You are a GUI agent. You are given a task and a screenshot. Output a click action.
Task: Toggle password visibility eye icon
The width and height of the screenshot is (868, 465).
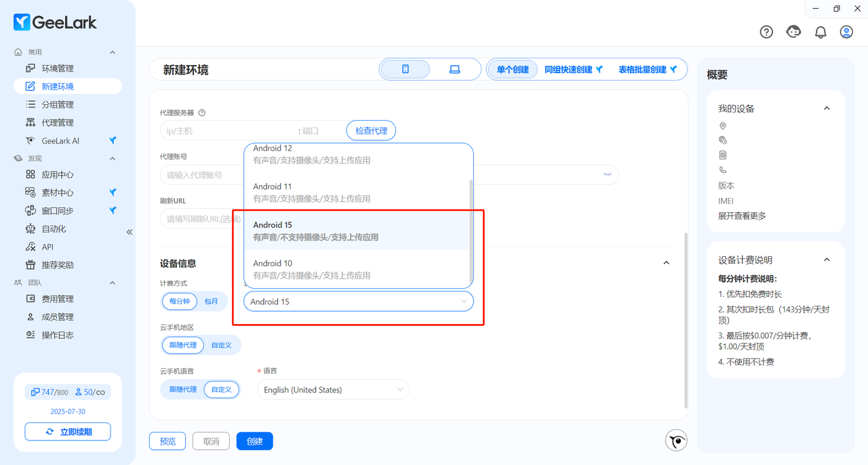(x=608, y=175)
